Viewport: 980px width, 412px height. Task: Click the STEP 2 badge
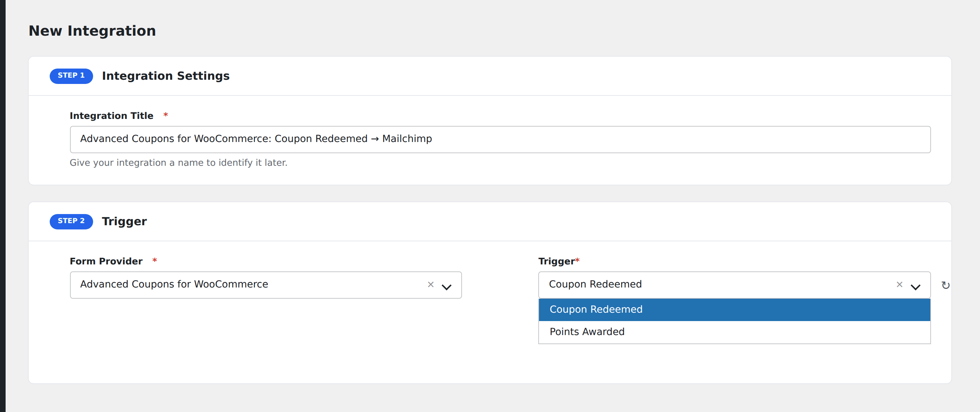(71, 221)
